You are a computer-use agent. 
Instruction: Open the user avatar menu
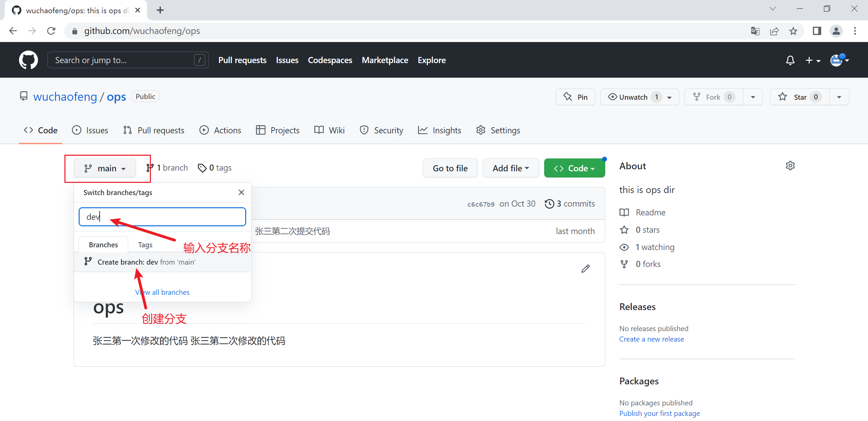840,60
